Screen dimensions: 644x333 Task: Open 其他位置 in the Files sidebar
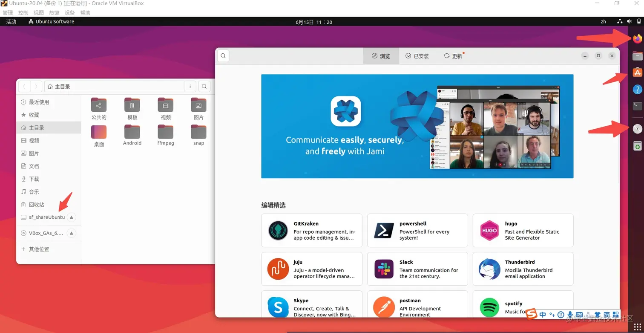point(49,249)
